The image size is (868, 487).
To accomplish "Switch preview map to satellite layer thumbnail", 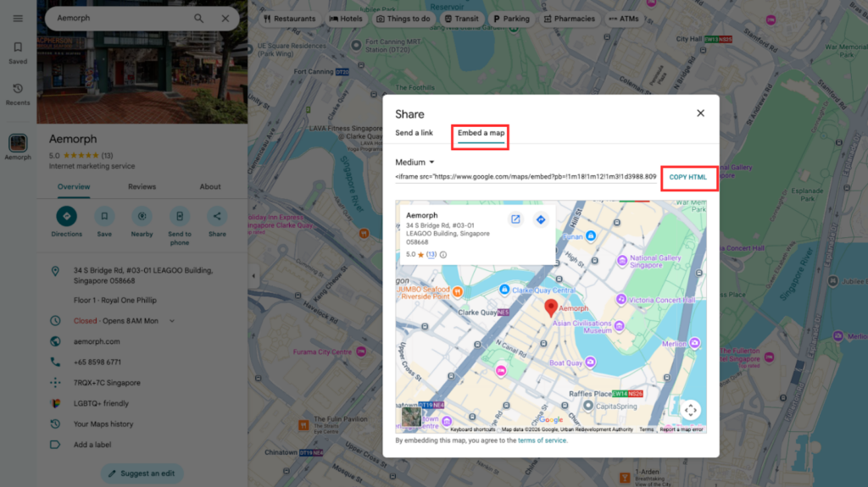I will [411, 416].
